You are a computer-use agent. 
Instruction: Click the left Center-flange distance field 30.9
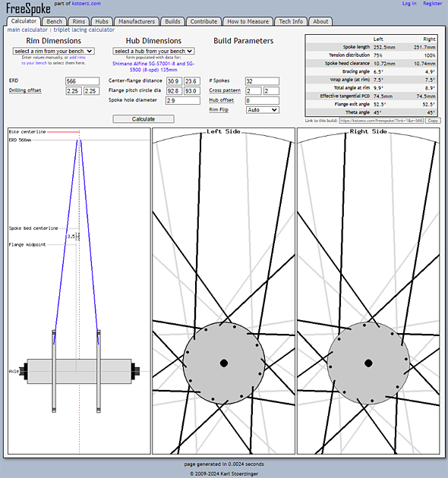click(174, 81)
